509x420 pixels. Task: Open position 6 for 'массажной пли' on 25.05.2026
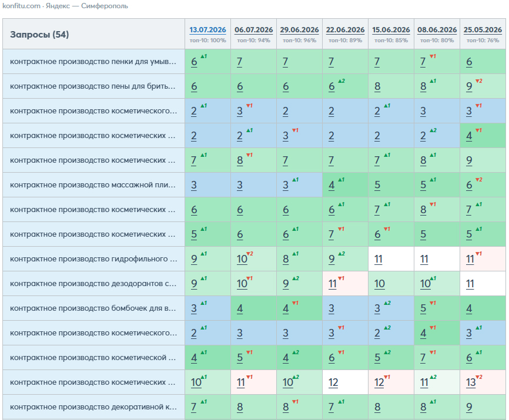click(x=469, y=185)
